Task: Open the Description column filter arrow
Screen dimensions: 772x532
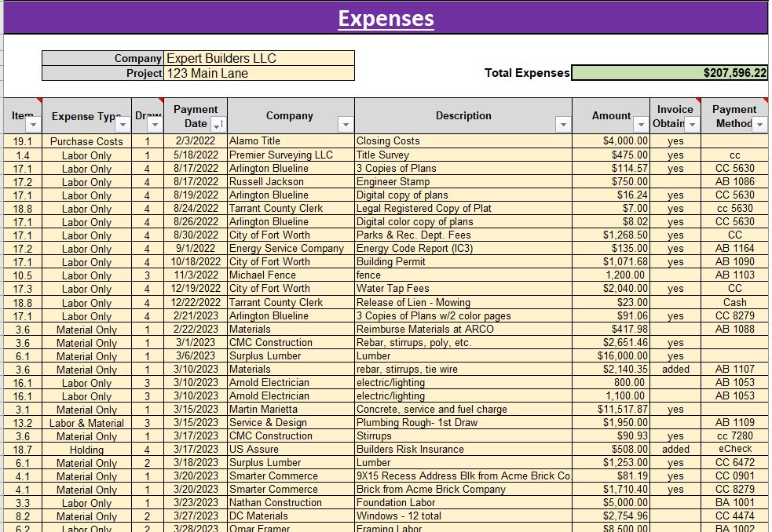Action: [x=562, y=125]
